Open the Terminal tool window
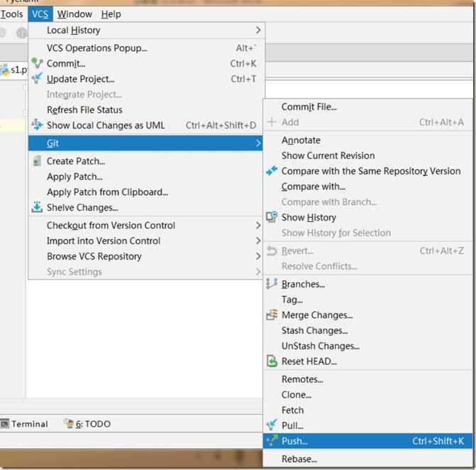Screen dimensions: 476x470 pyautogui.click(x=24, y=424)
